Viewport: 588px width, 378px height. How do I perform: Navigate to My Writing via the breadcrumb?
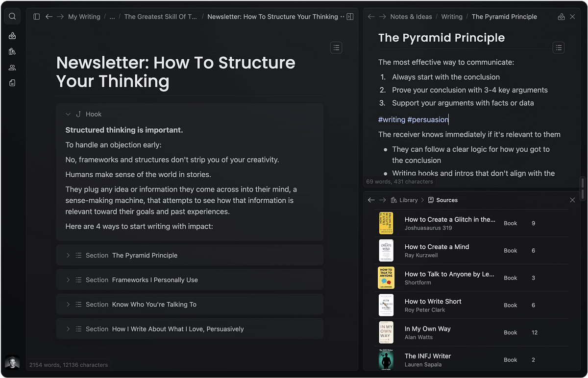pos(84,16)
